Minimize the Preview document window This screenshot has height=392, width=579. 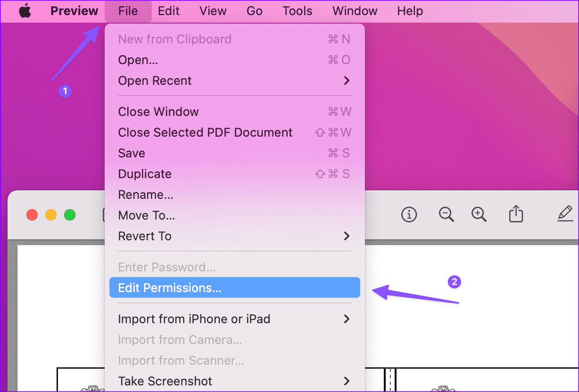51,215
